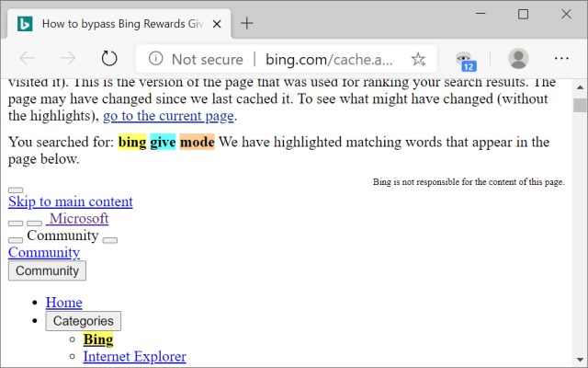Open the Not secure site information icon
The height and width of the screenshot is (368, 588).
[x=155, y=59]
